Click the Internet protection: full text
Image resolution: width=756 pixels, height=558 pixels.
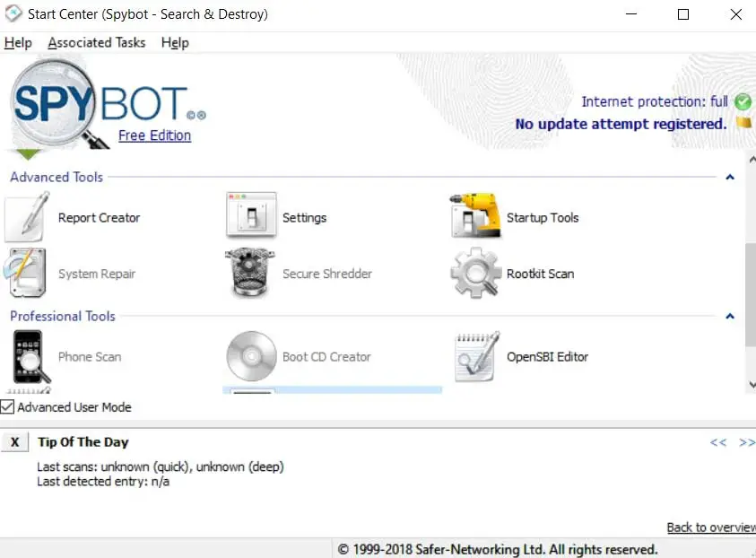coord(655,101)
